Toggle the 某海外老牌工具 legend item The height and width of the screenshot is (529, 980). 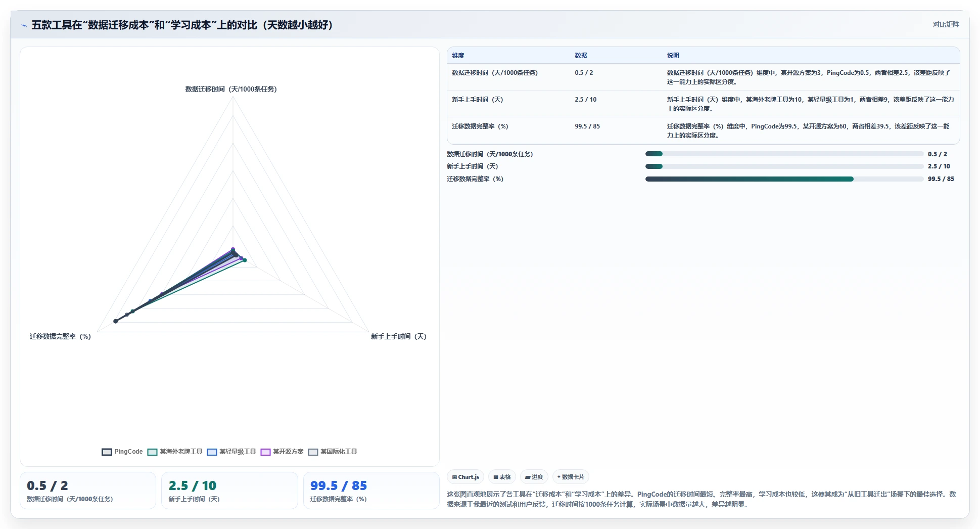pyautogui.click(x=175, y=452)
